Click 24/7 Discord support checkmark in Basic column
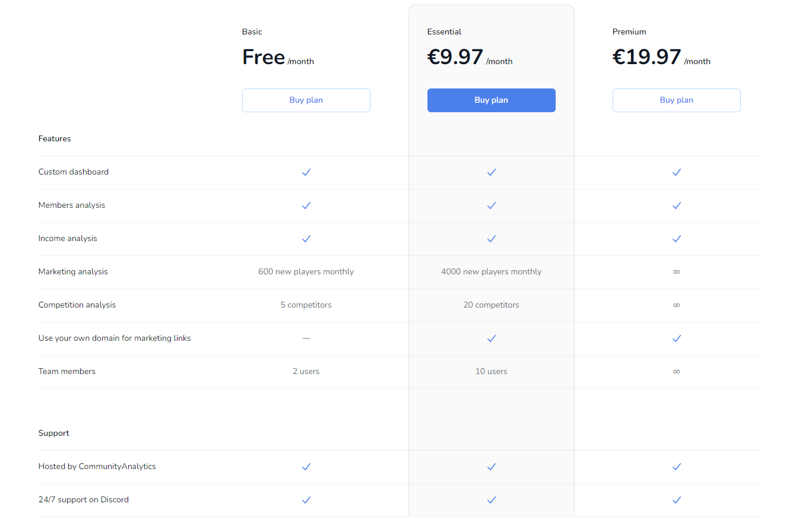 pos(306,500)
